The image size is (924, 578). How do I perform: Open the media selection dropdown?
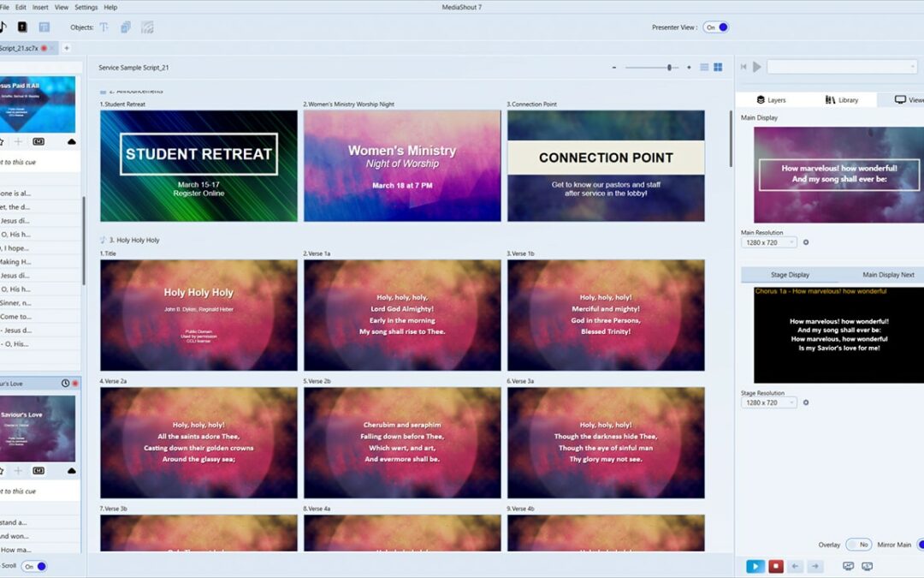(x=842, y=68)
